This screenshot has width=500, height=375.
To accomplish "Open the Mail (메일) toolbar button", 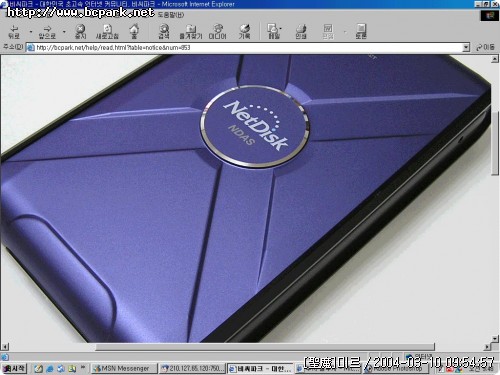I will (x=274, y=32).
